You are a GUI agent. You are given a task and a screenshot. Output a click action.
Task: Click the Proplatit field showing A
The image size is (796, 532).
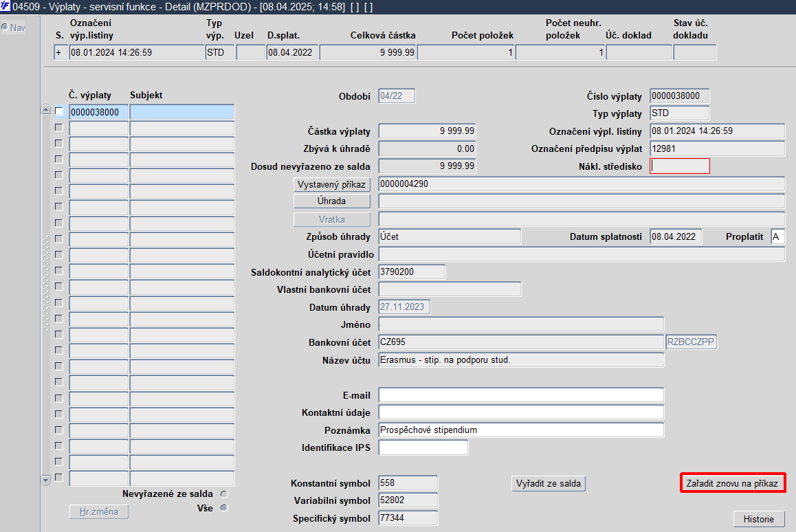777,236
